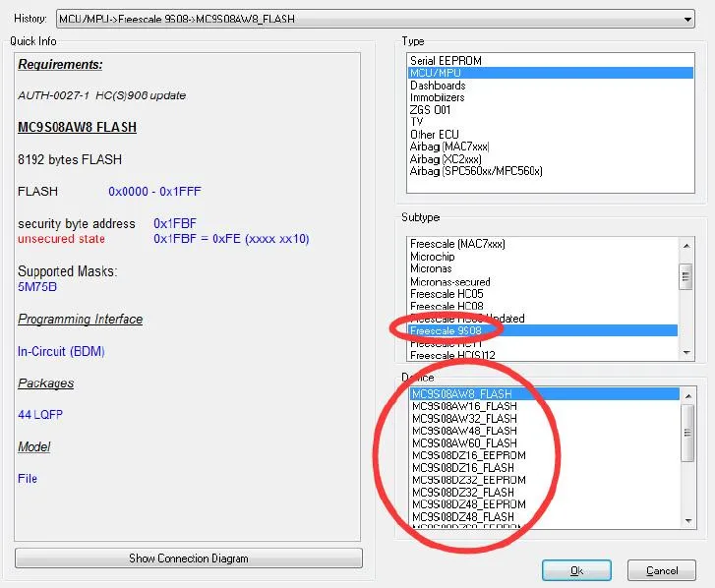The height and width of the screenshot is (588, 715).
Task: Select MCU/MPU in Type list
Action: click(x=551, y=73)
